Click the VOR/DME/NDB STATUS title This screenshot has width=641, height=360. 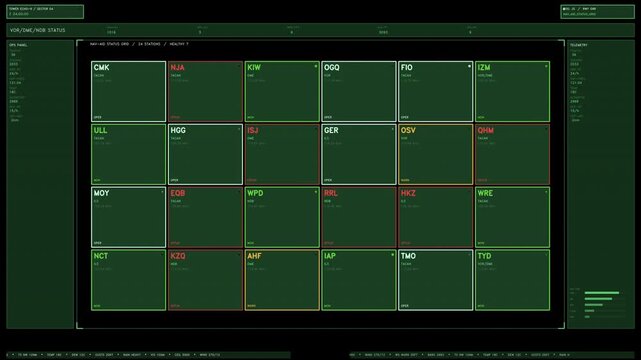[x=38, y=30]
